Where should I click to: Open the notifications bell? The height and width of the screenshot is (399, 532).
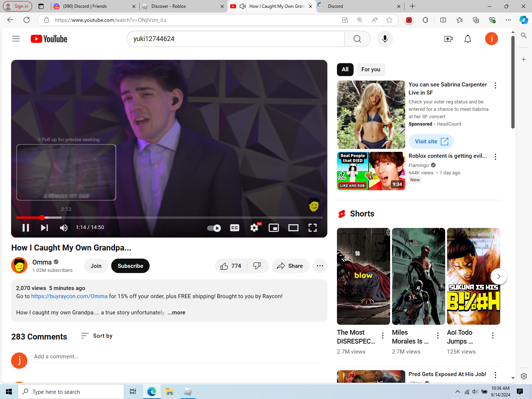pos(468,39)
